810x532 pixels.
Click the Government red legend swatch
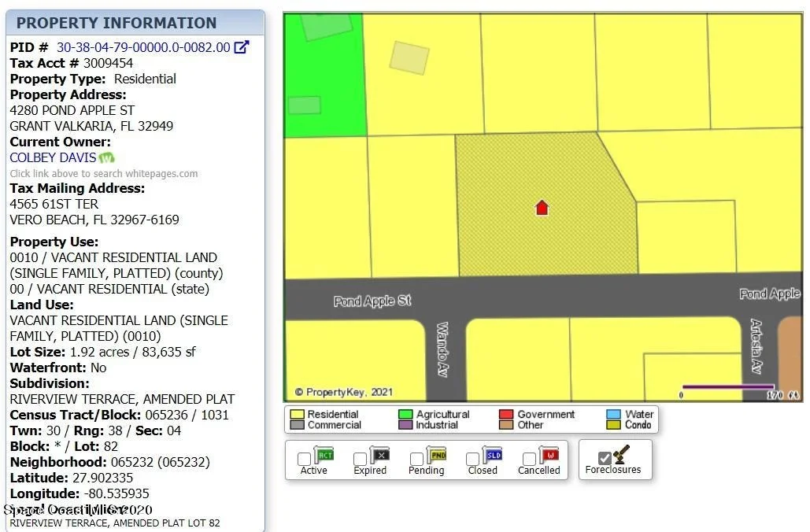click(x=506, y=414)
